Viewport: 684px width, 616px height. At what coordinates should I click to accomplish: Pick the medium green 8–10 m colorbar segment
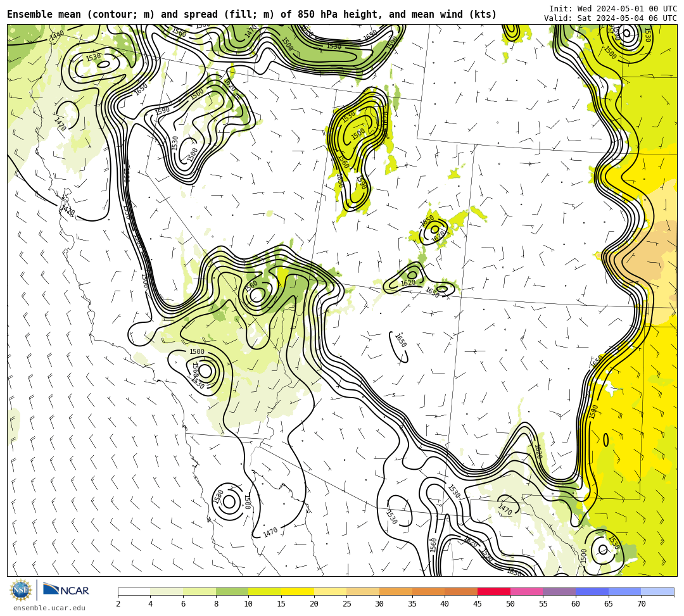click(232, 591)
